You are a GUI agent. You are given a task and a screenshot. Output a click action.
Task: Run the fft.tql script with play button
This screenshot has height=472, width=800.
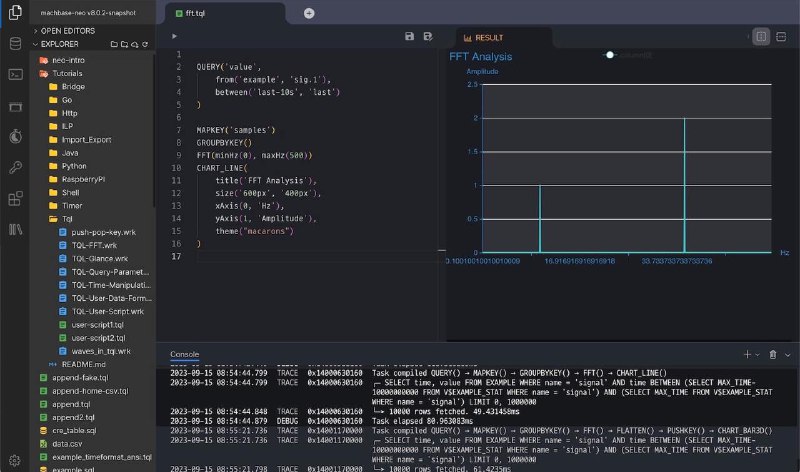[x=174, y=36]
